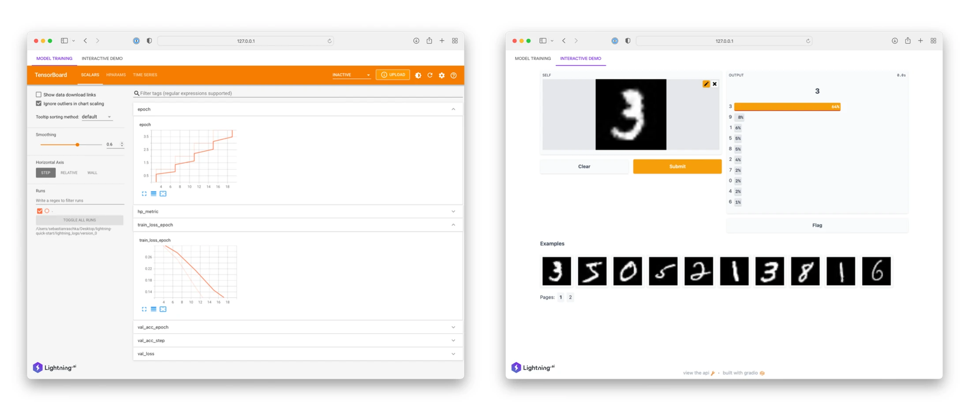Collapse the train_loss_epoch section
980x418 pixels.
(453, 225)
